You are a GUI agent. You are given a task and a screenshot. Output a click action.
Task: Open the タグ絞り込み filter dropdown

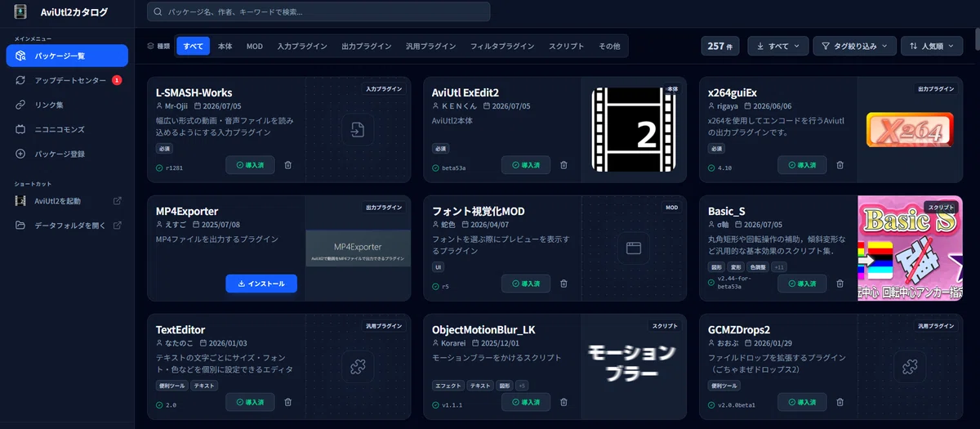[x=854, y=46]
